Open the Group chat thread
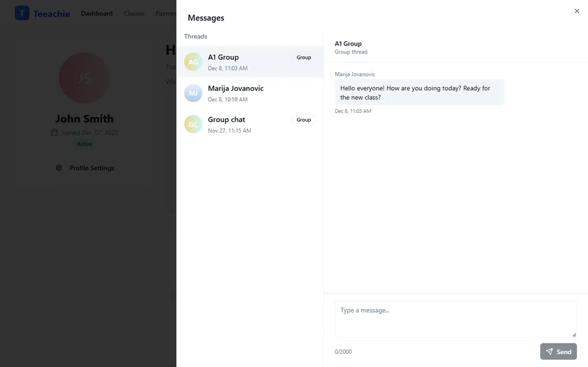The height and width of the screenshot is (367, 588). [250, 124]
